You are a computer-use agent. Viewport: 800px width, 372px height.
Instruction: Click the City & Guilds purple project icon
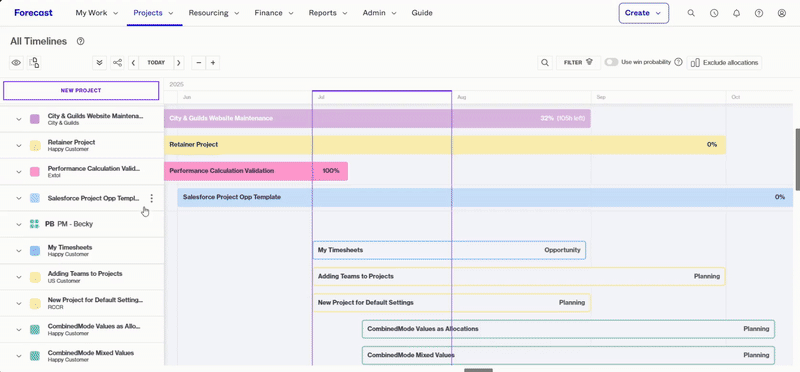pyautogui.click(x=35, y=119)
